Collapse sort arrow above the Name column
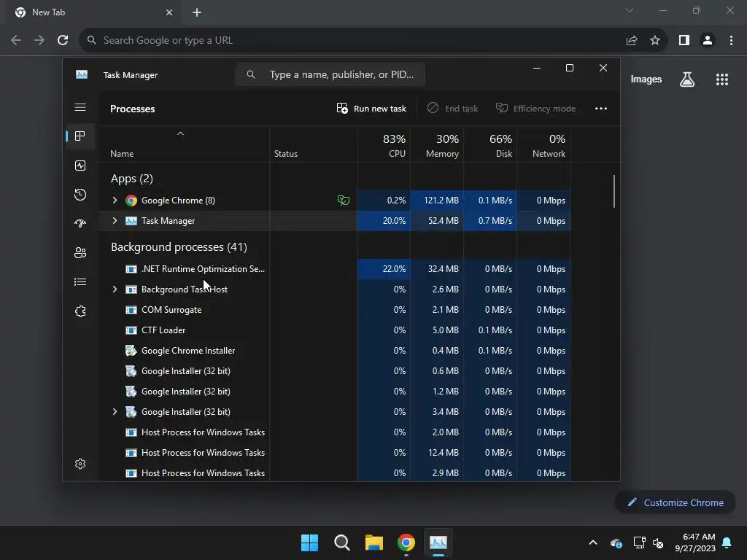The width and height of the screenshot is (747, 560). tap(180, 134)
